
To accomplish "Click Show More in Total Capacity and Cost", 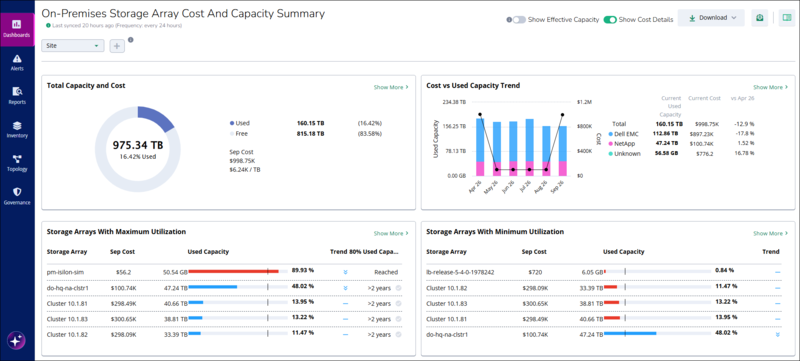I will (391, 87).
